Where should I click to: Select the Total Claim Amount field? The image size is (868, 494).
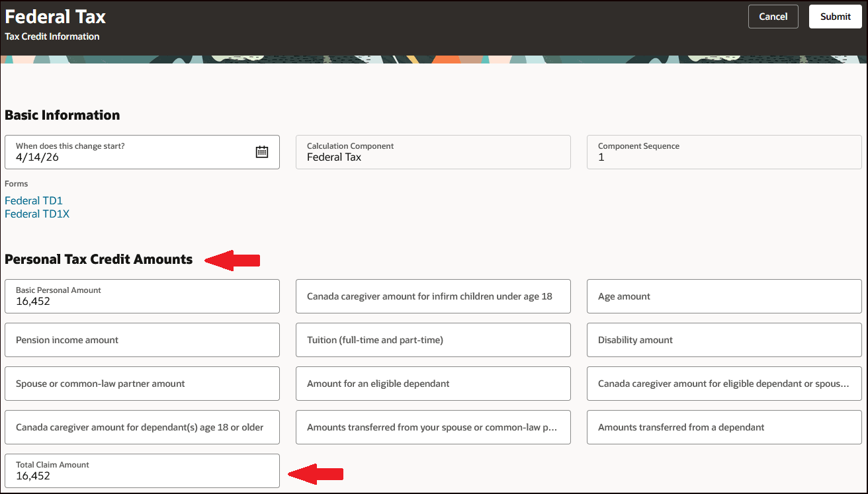click(x=142, y=471)
